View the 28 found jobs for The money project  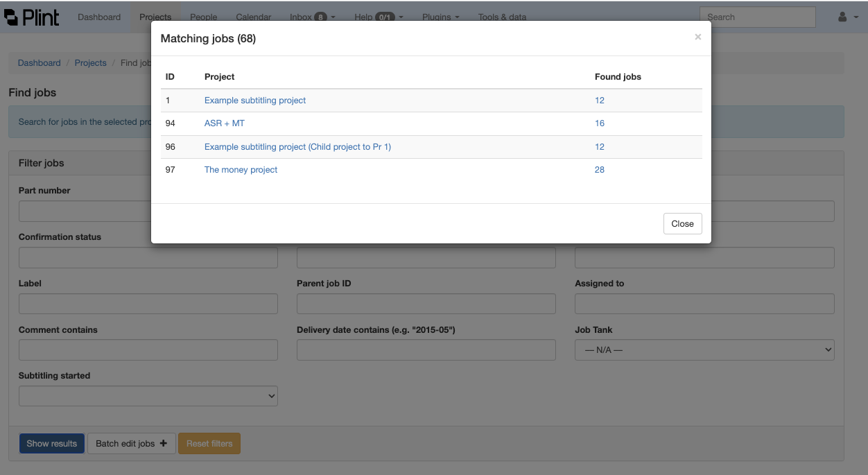click(x=600, y=170)
